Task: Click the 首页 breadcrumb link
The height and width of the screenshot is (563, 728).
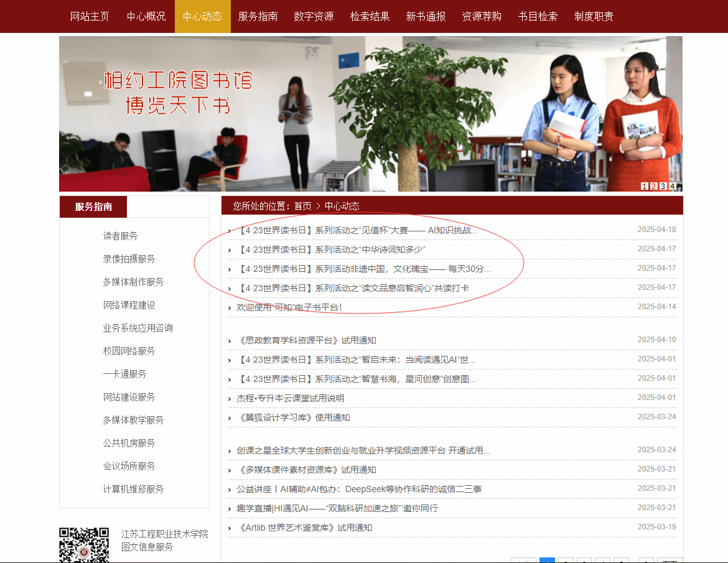Action: (x=303, y=206)
